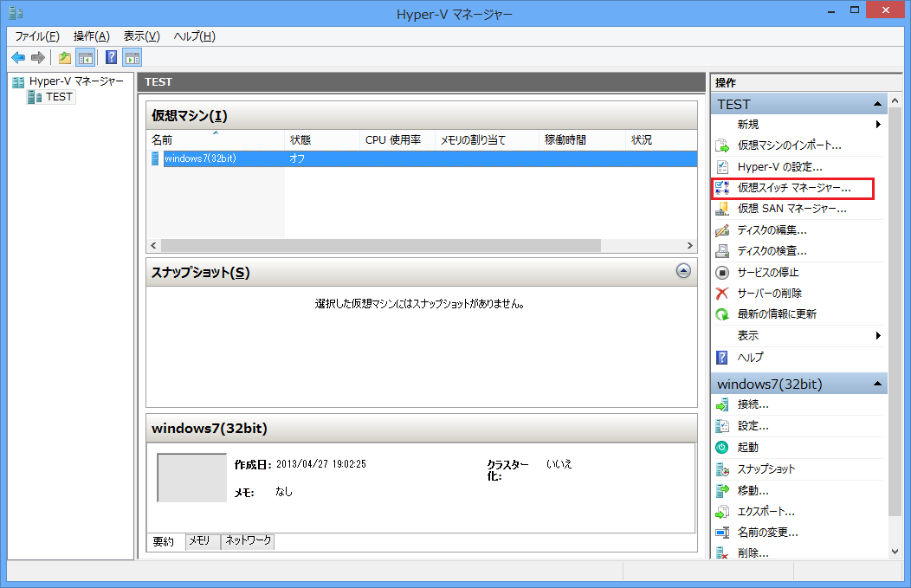Click the エクスポート icon
911x588 pixels.
[x=722, y=511]
